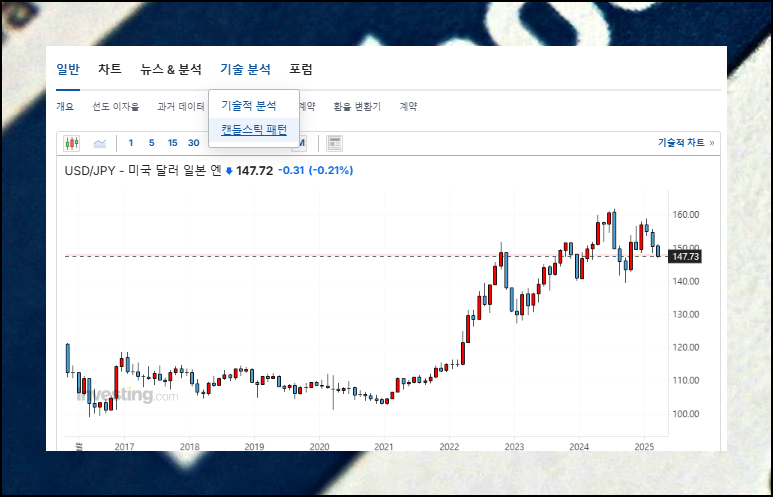
Task: Go to the 환율 변환기 sub-tab
Action: [x=357, y=106]
